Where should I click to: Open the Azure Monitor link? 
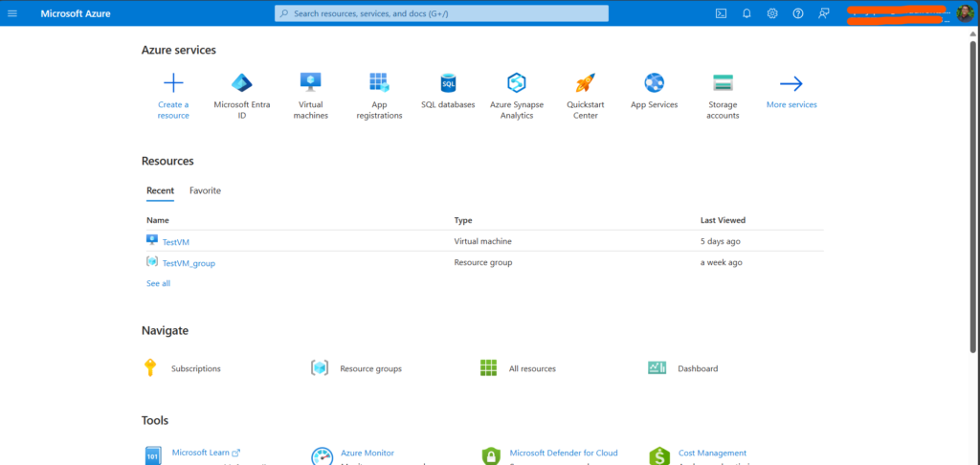(367, 453)
